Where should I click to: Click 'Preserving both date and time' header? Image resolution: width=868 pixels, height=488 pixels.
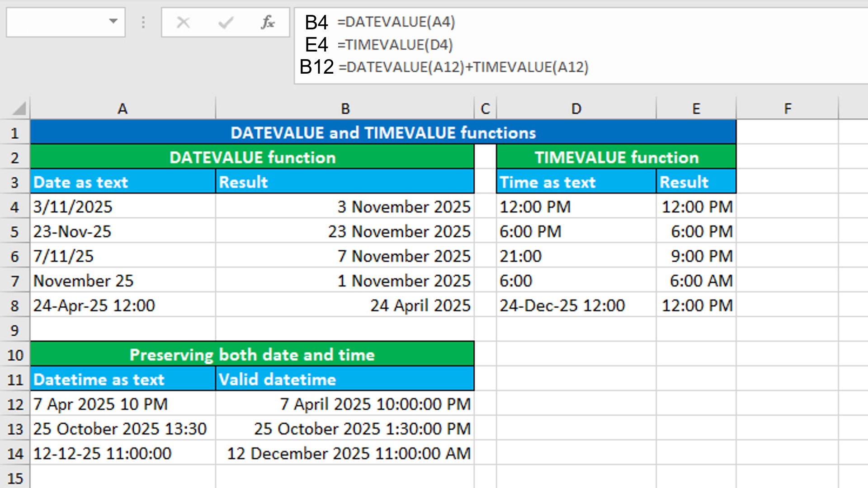click(252, 355)
